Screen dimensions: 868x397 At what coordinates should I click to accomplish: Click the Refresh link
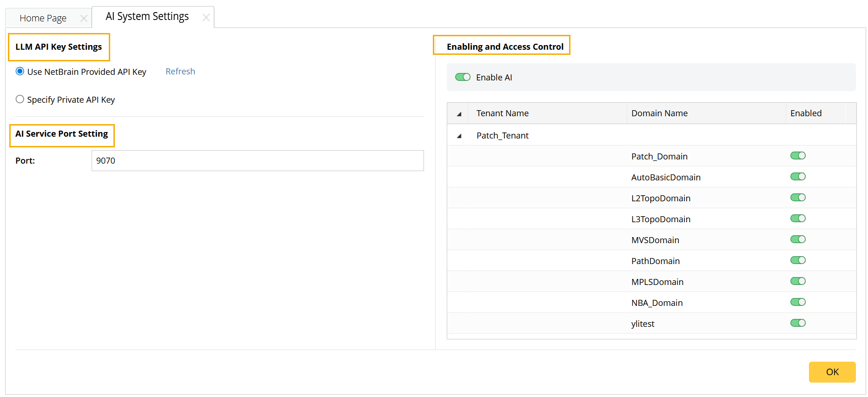pyautogui.click(x=180, y=72)
